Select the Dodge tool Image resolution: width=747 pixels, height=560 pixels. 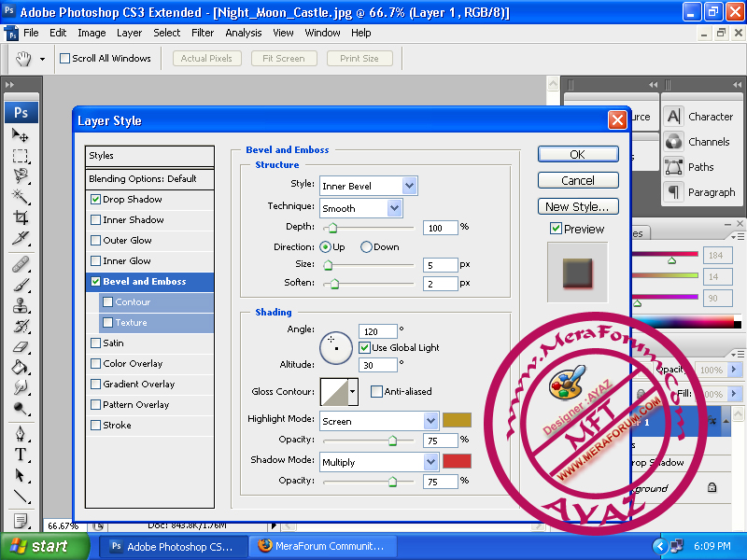coord(20,408)
